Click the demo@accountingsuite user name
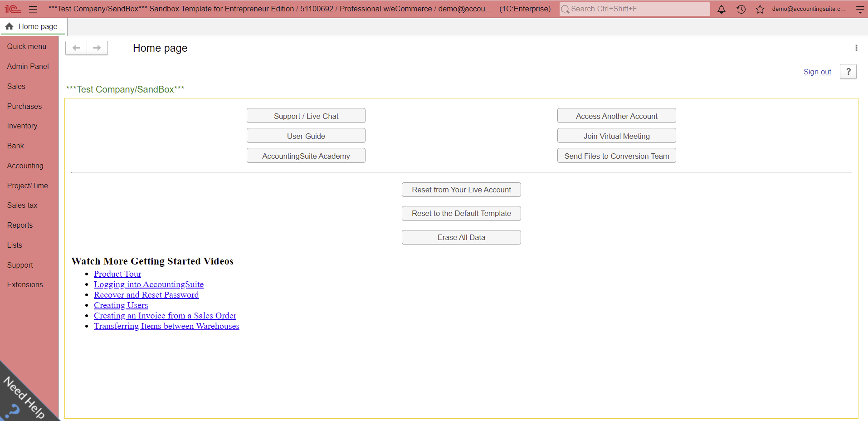Image resolution: width=868 pixels, height=421 pixels. 809,9
